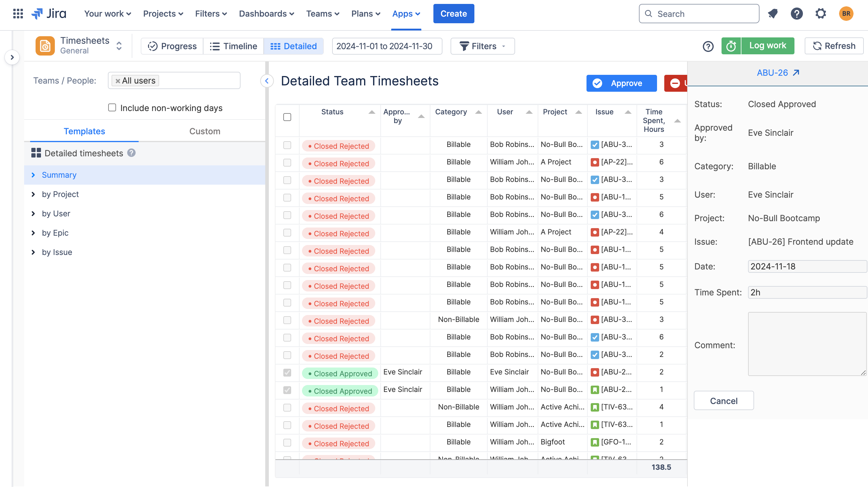Viewport: 868px width, 487px height.
Task: Check the select-all box in table header
Action: (x=287, y=117)
